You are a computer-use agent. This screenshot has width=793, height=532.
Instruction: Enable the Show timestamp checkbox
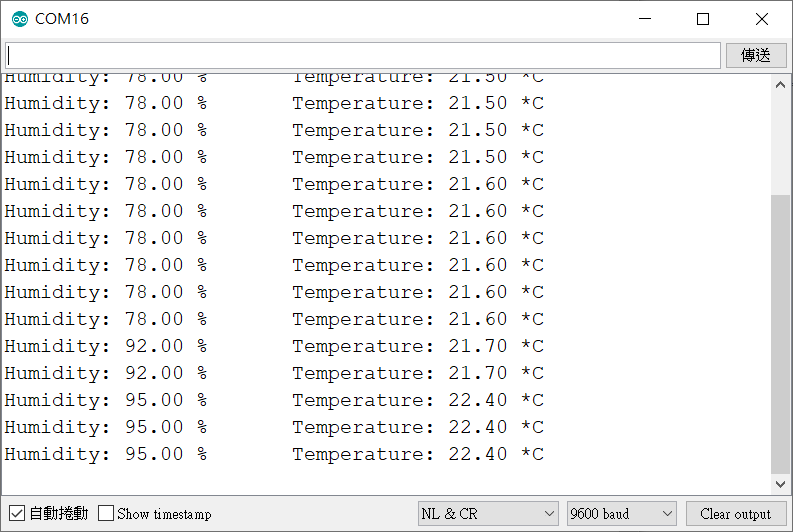[106, 513]
